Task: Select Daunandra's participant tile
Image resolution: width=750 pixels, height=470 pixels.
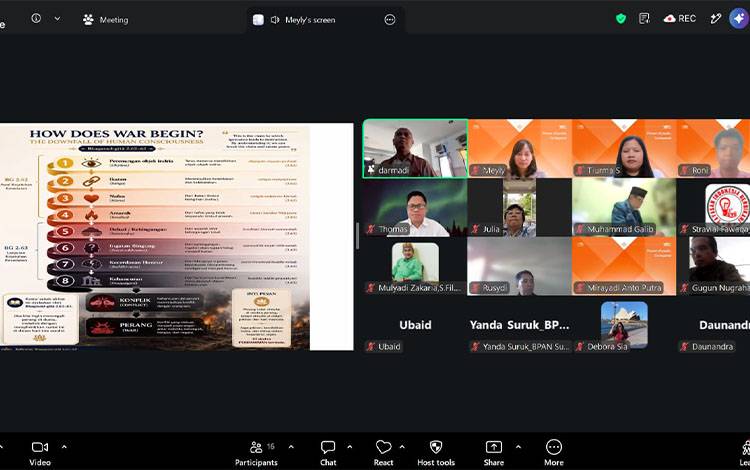Action: pyautogui.click(x=713, y=325)
